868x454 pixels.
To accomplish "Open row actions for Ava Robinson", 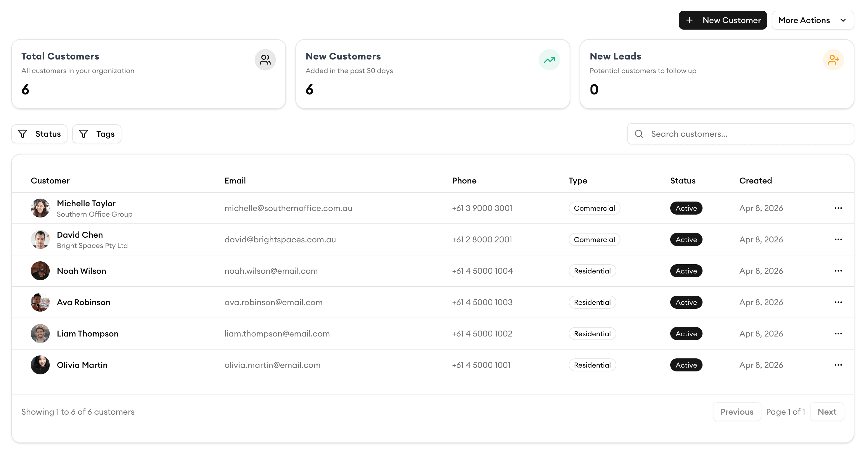I will coord(838,302).
